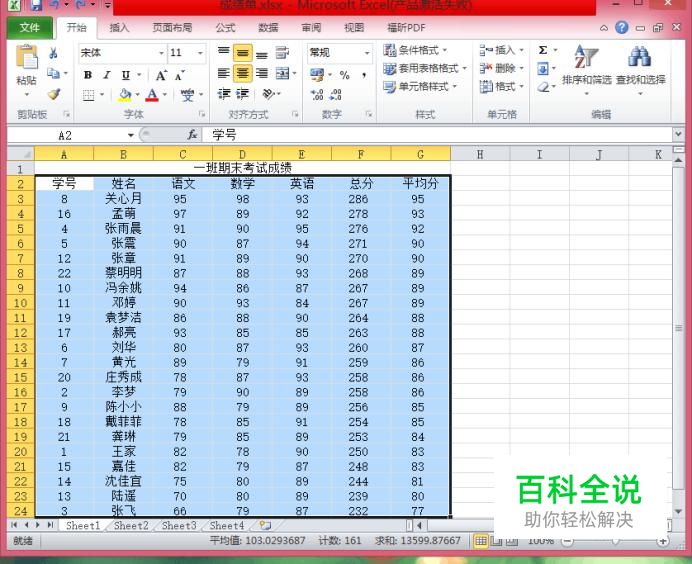Increase font size with the large A icon

click(x=161, y=75)
